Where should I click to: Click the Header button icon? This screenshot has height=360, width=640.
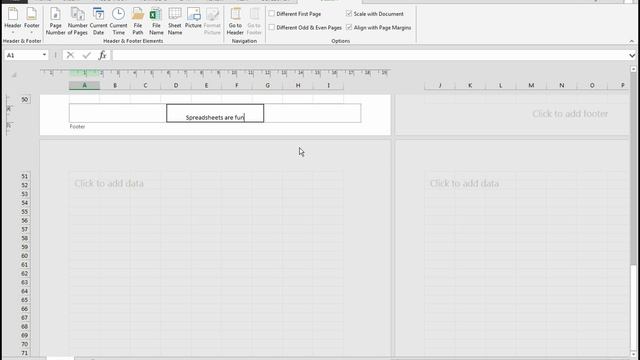pos(13,13)
